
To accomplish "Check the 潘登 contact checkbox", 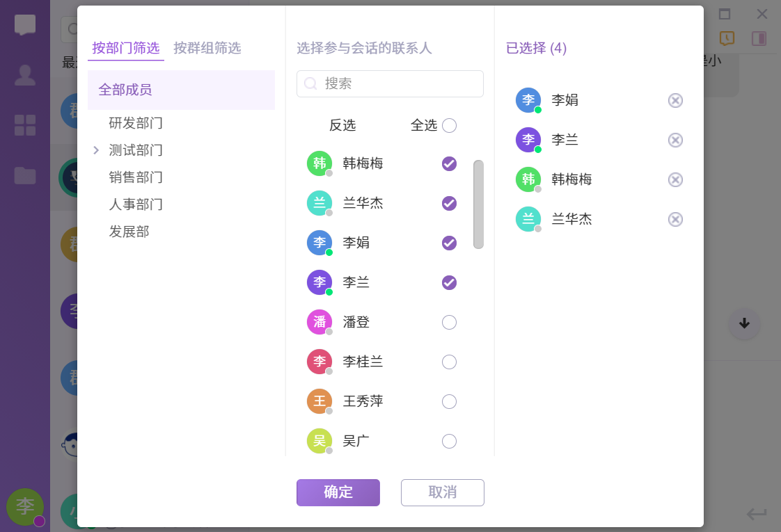I will pyautogui.click(x=449, y=323).
